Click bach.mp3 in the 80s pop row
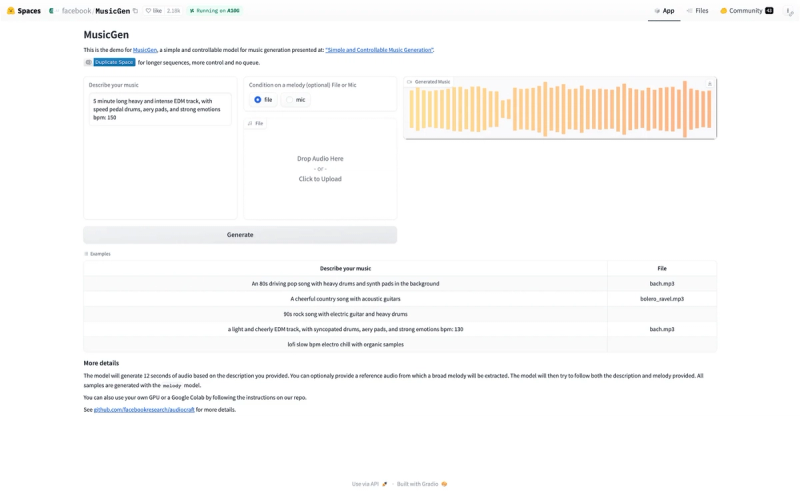The image size is (800, 495). [x=662, y=284]
